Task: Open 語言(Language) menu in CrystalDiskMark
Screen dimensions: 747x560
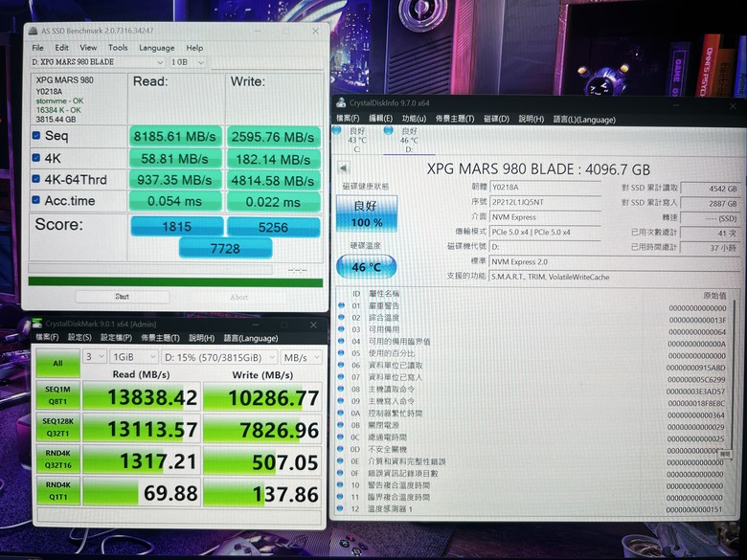Action: 251,338
